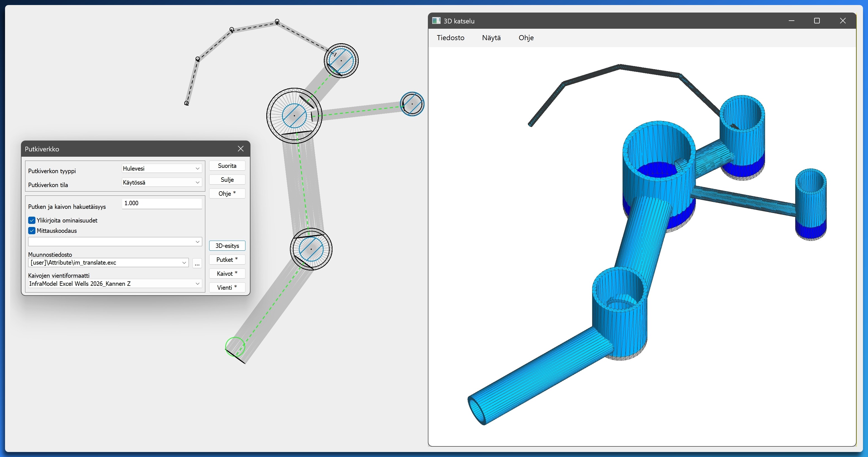Click the 3D-esitys button
Screen dimensions: 868x457
coord(227,245)
